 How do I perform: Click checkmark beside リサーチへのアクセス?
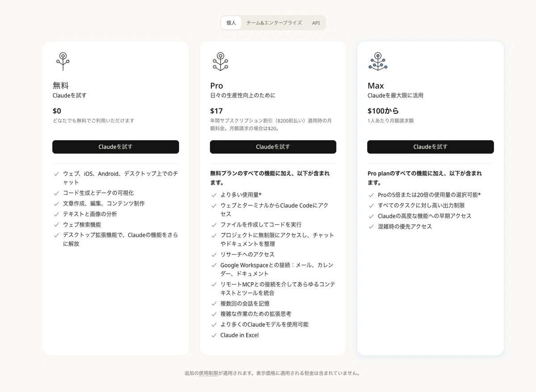point(214,255)
